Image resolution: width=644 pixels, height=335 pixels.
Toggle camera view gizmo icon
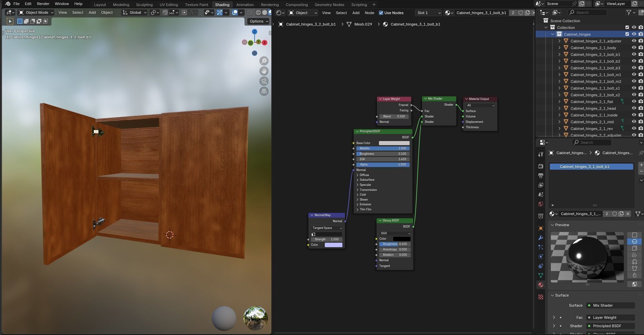[x=264, y=81]
